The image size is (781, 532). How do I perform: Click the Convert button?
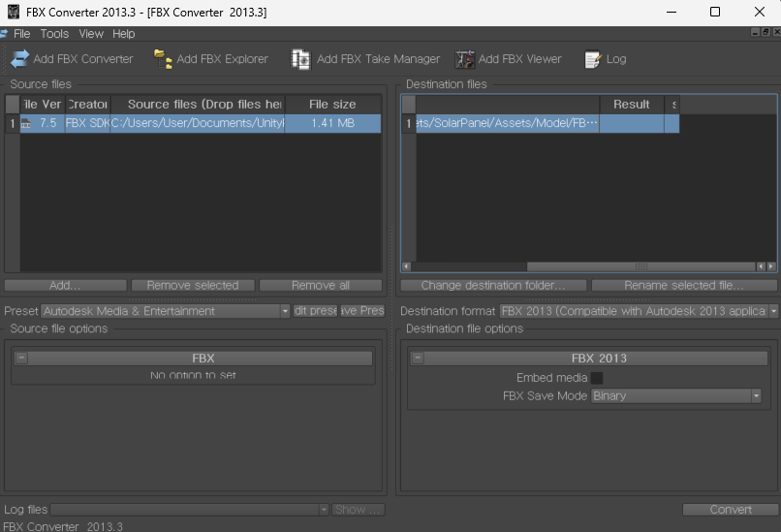tap(731, 510)
